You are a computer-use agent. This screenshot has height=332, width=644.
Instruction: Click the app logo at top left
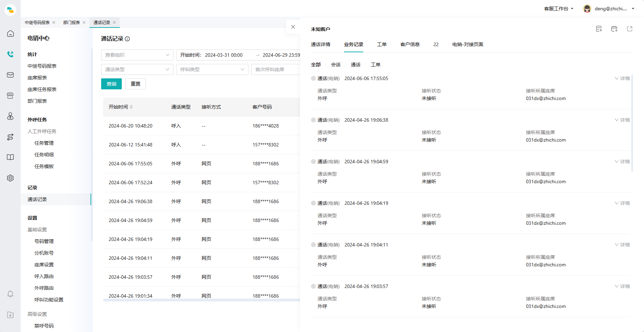[x=10, y=10]
